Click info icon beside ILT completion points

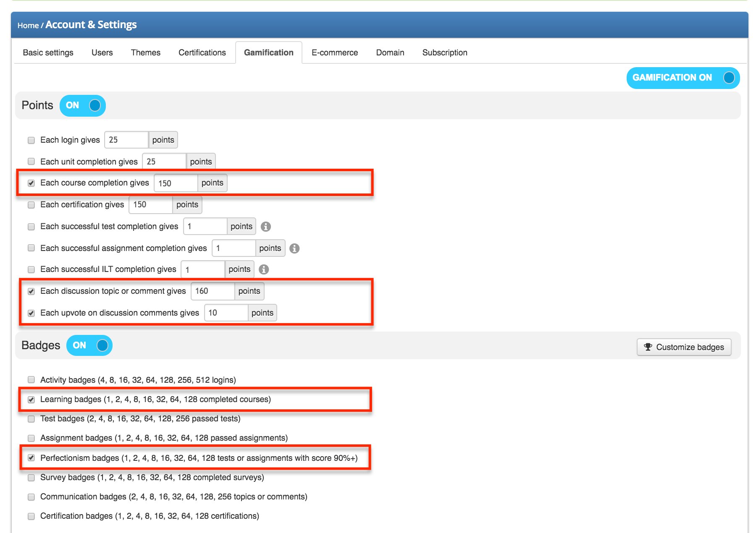tap(264, 269)
